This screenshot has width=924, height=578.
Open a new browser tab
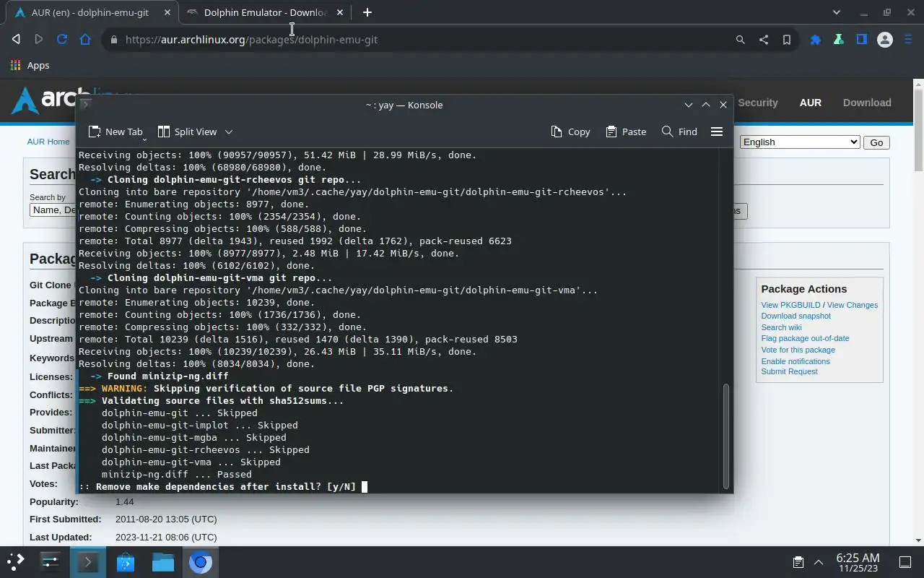pos(367,12)
